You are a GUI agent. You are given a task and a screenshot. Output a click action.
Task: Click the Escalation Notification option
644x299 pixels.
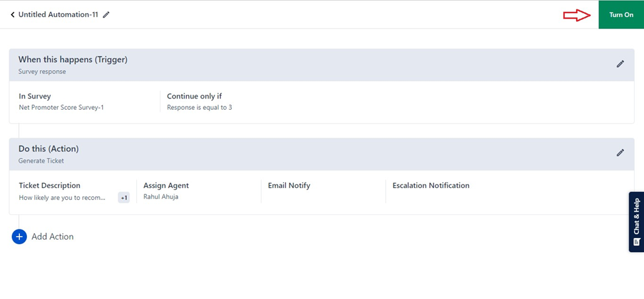(x=431, y=186)
